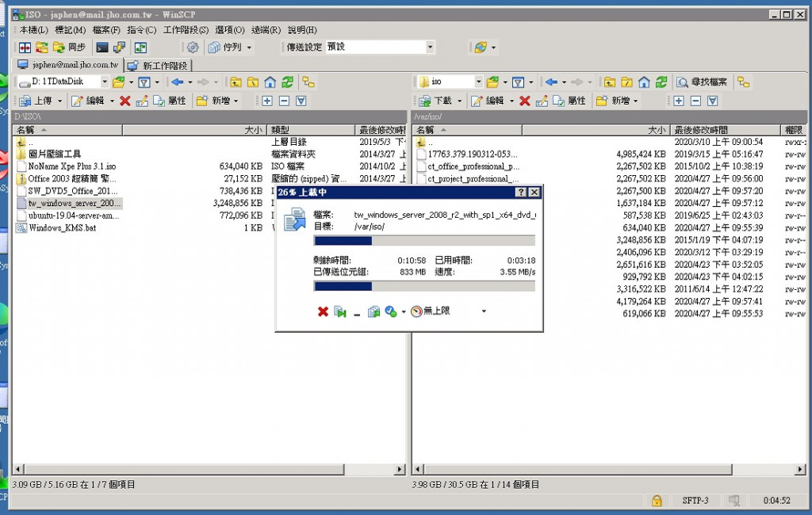Delete selected remote file with red X

[525, 101]
